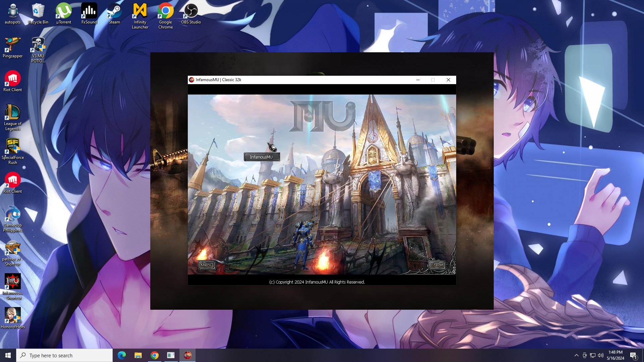Launch the HonorofHeirs desktop icon
Viewport: 644px width, 362px height.
click(13, 318)
